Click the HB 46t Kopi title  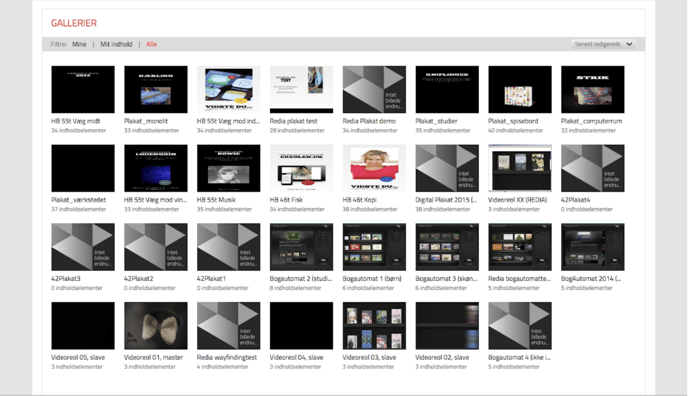click(x=359, y=200)
